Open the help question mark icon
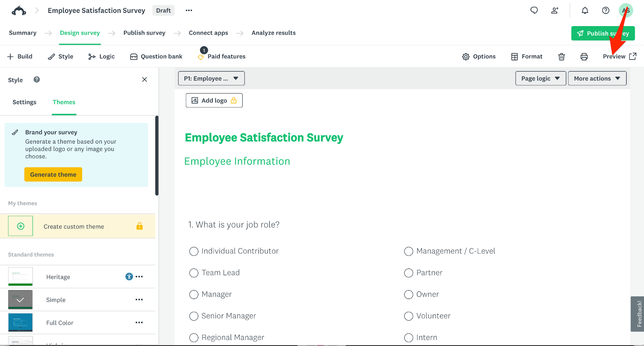 click(605, 10)
